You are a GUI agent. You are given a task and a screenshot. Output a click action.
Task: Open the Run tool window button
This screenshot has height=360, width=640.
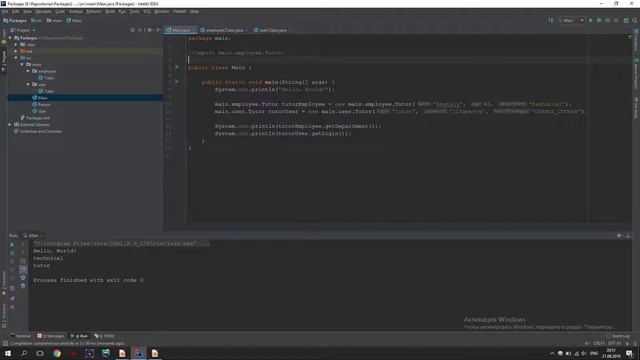coord(79,336)
